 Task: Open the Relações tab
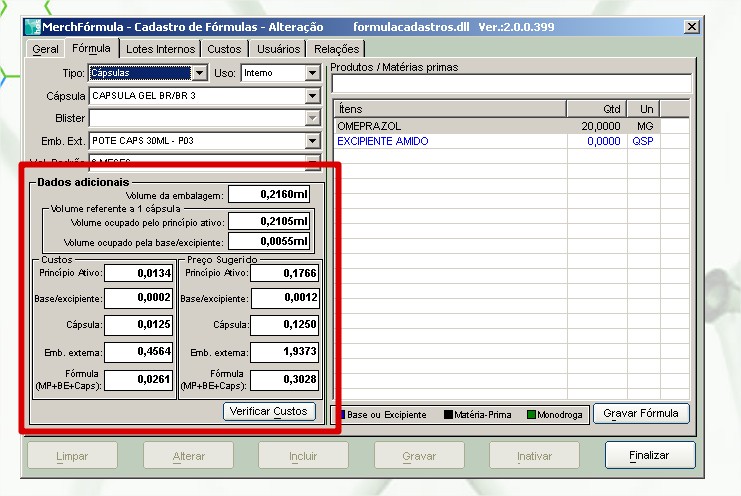[x=336, y=48]
